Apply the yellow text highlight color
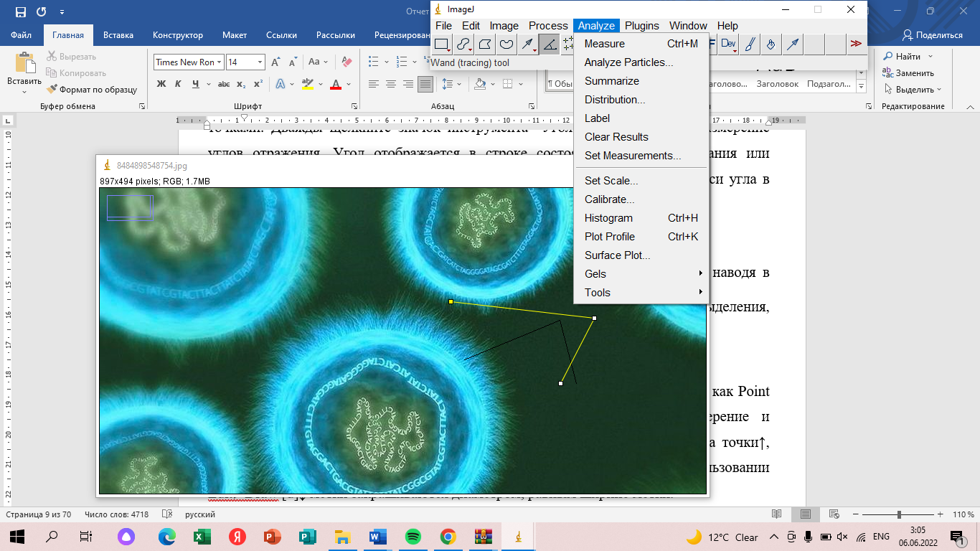 coord(308,84)
